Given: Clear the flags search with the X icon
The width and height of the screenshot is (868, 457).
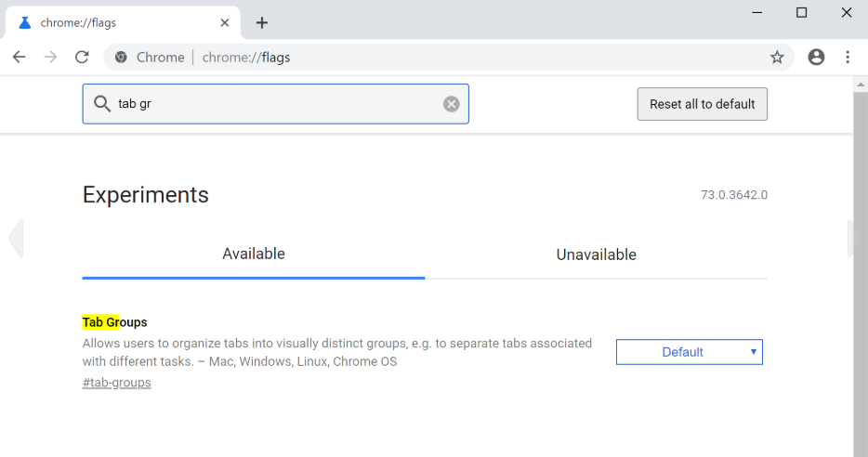Looking at the screenshot, I should [451, 104].
